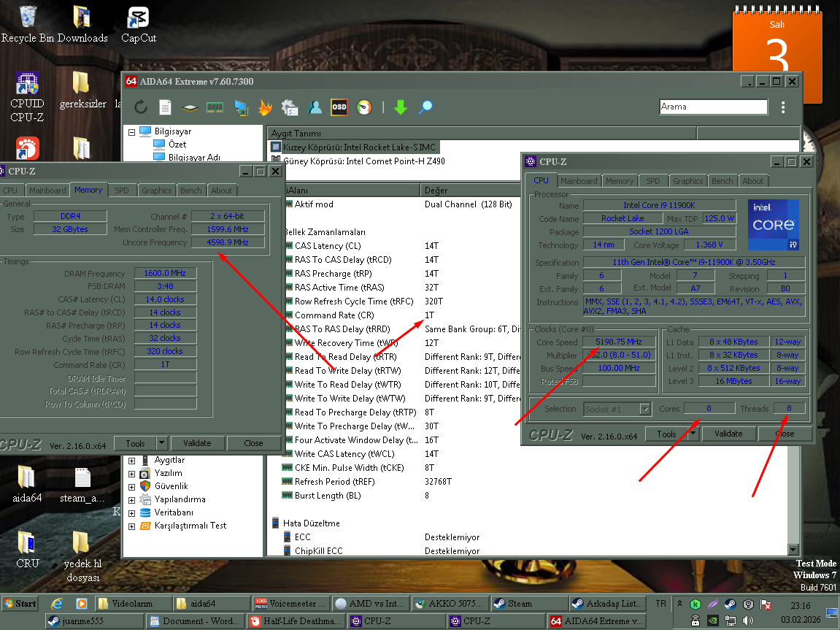840x630 pixels.
Task: Switch to Half-Life Deathmatch taskbar button
Action: point(296,621)
